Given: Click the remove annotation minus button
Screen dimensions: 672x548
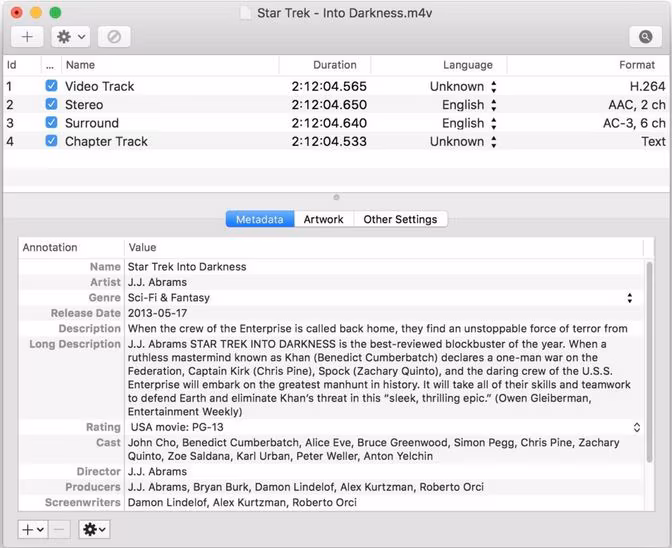Looking at the screenshot, I should click(59, 530).
